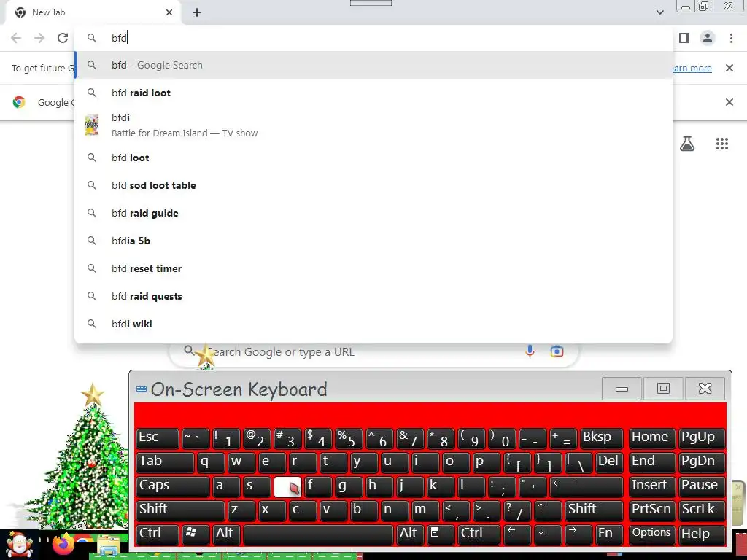Image resolution: width=747 pixels, height=560 pixels.
Task: Hit the Esc key on the on-screen keyboard
Action: [158, 438]
